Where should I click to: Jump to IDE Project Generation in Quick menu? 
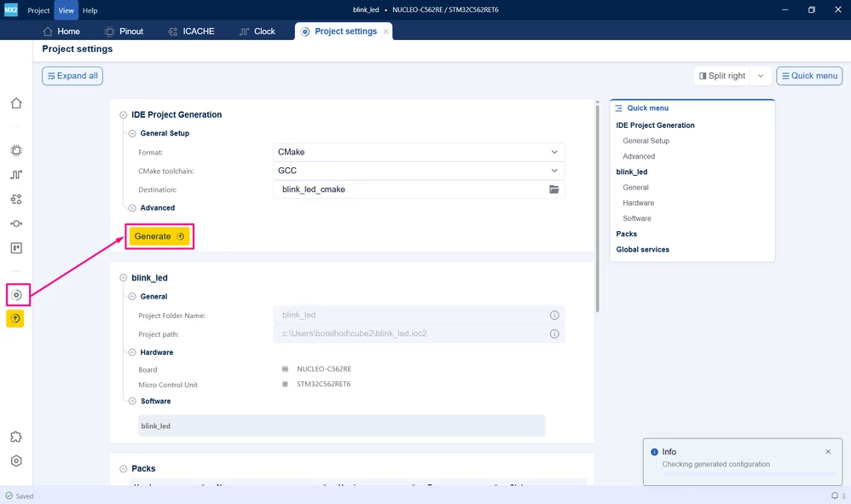[x=655, y=125]
